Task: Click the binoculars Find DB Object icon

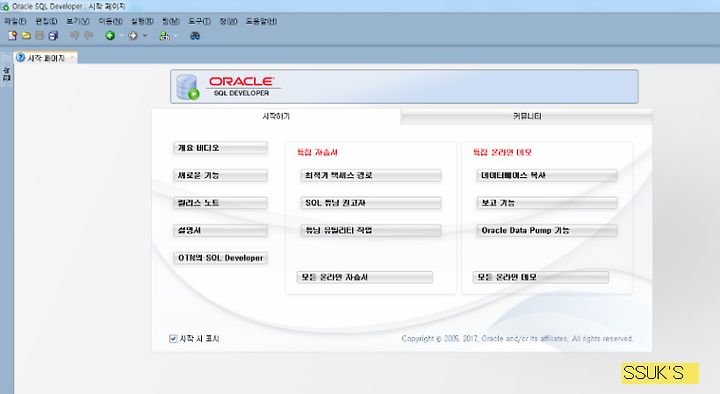Action: 195,35
